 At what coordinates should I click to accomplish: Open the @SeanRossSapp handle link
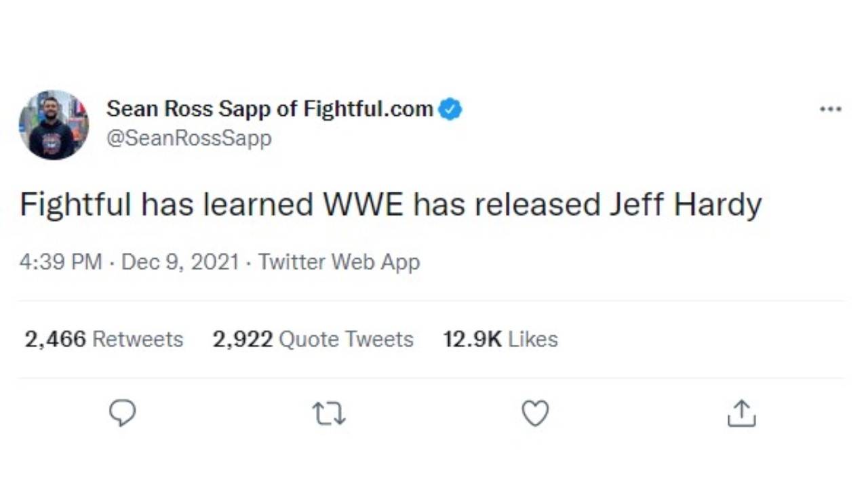click(189, 138)
